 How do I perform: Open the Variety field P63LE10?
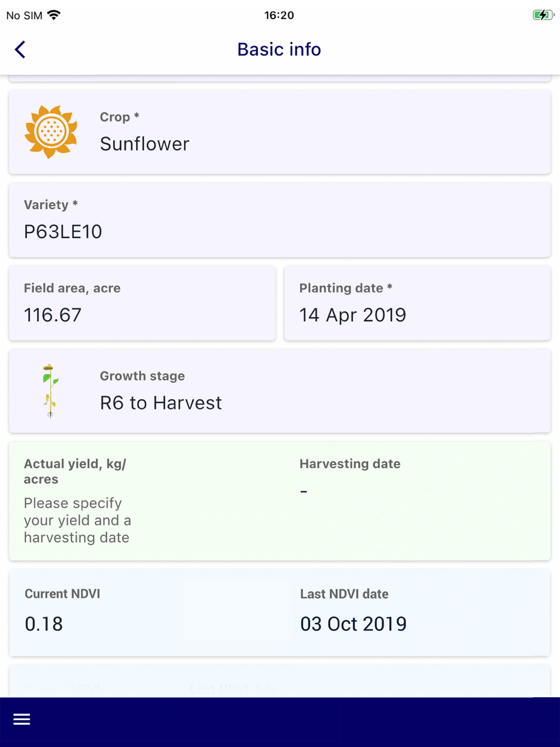(279, 220)
